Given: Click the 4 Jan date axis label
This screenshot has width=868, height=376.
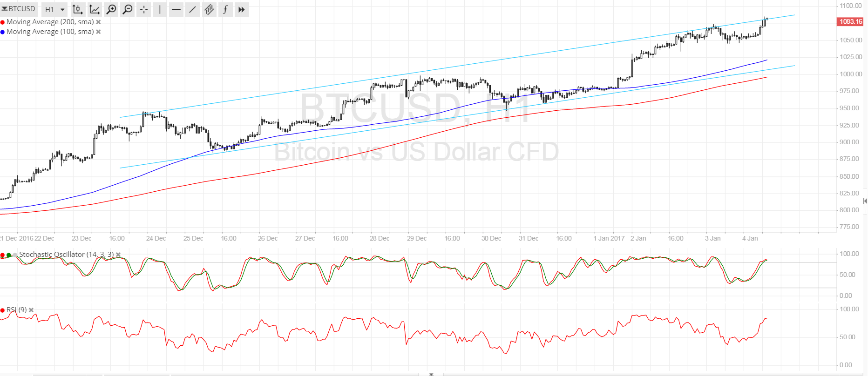Looking at the screenshot, I should click(x=750, y=238).
